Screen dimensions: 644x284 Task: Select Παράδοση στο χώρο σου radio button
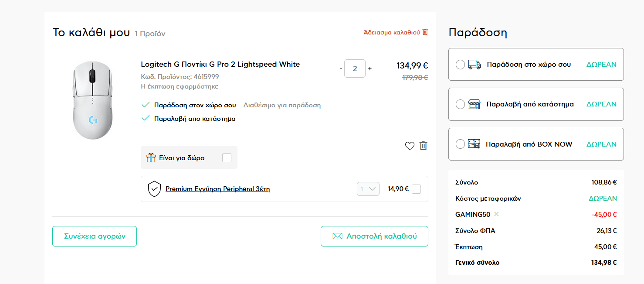click(460, 65)
